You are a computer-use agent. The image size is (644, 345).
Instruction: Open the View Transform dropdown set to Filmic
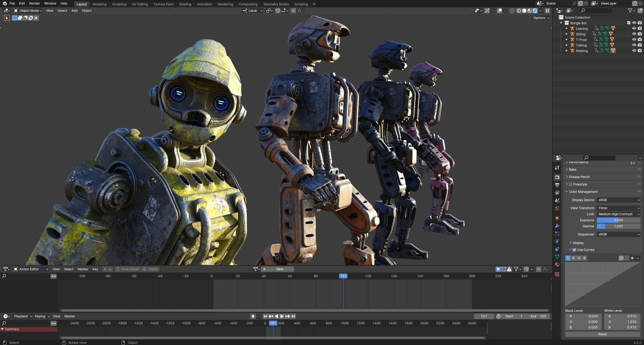point(618,208)
